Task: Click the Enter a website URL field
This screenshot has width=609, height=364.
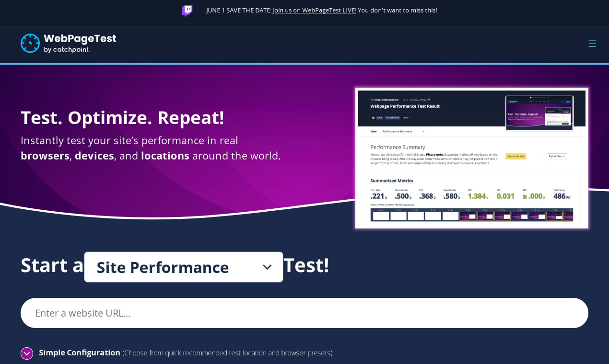Action: 304,313
